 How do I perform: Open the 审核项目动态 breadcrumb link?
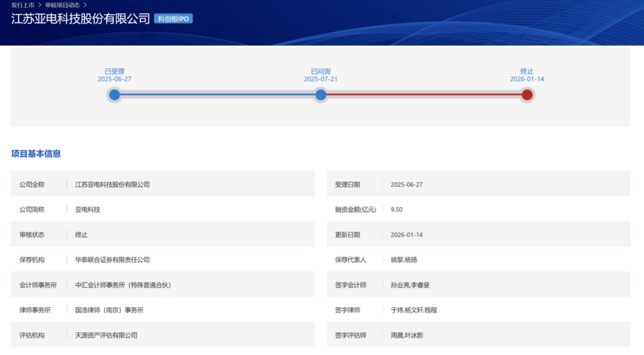62,5
